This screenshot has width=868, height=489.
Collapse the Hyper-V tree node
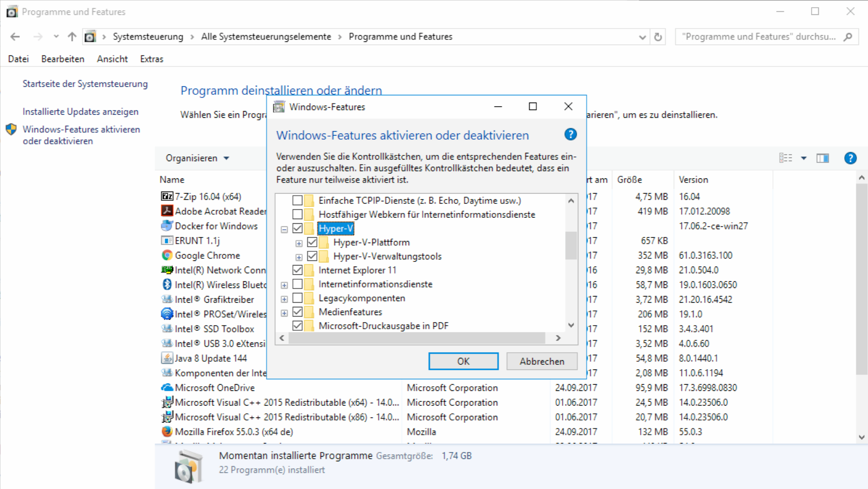point(283,228)
